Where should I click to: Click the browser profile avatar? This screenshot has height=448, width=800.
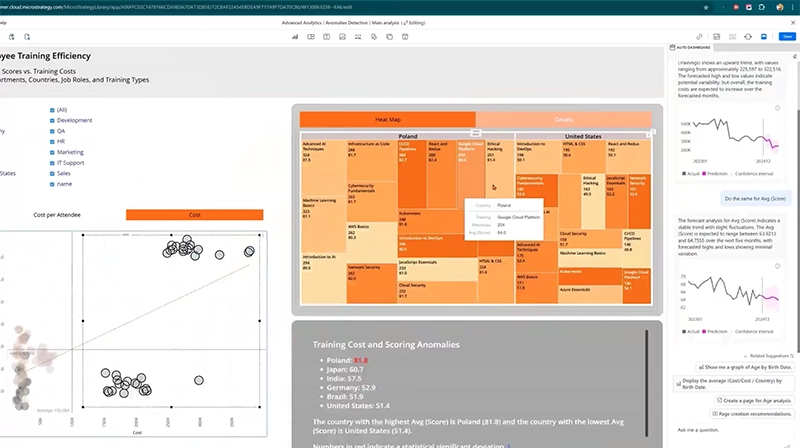(x=780, y=7)
